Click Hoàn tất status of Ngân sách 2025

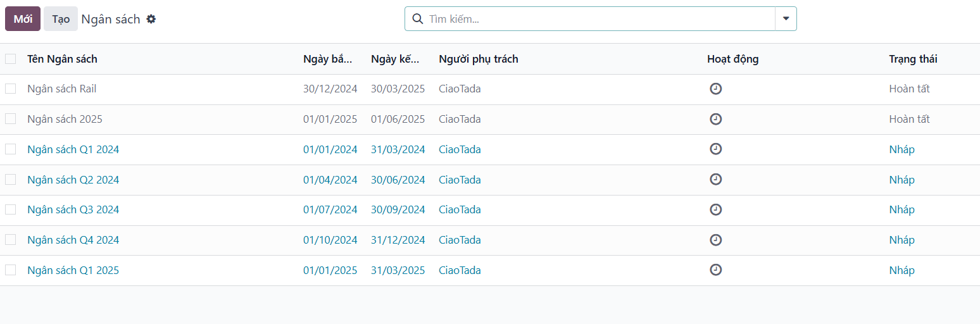coord(909,119)
